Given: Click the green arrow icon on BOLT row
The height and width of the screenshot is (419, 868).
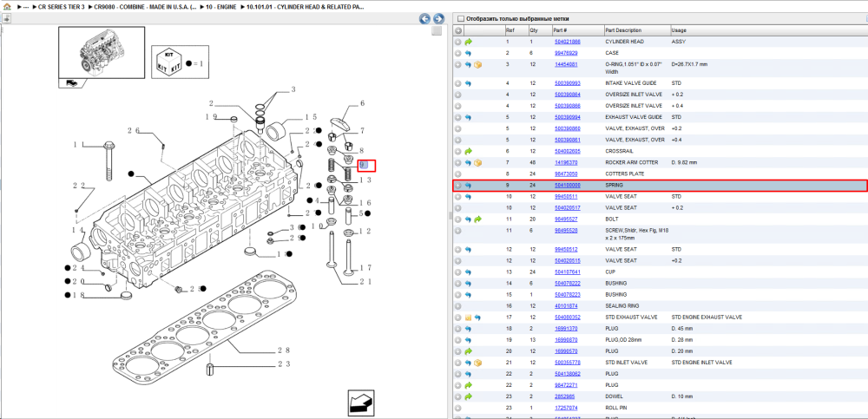Looking at the screenshot, I should [x=477, y=219].
